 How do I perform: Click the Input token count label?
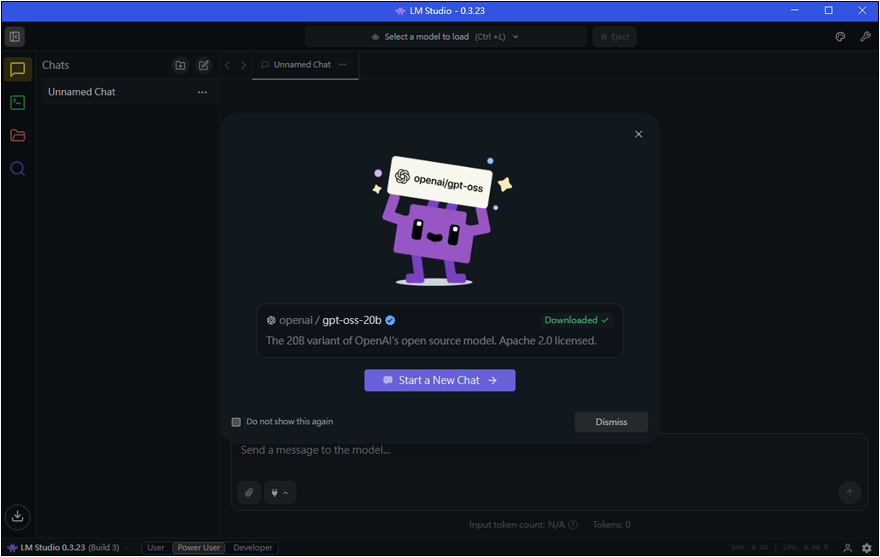pos(517,524)
